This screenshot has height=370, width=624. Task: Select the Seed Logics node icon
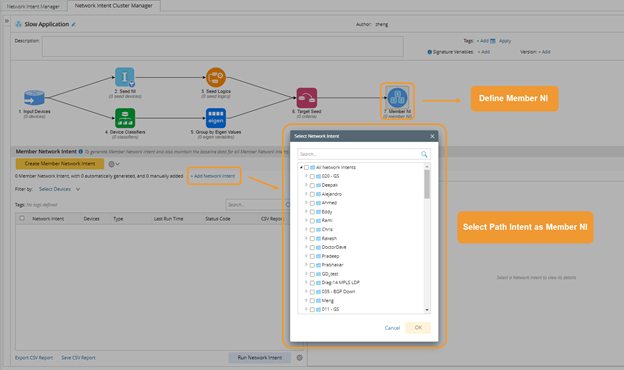[x=216, y=77]
